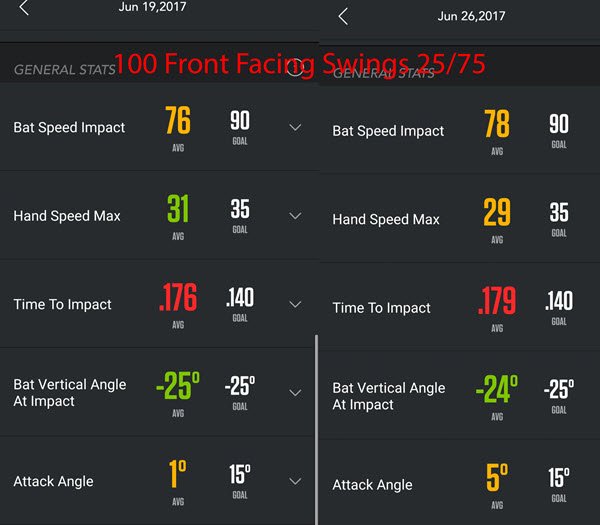
Task: Expand Hand Speed Max chevron
Action: [295, 216]
